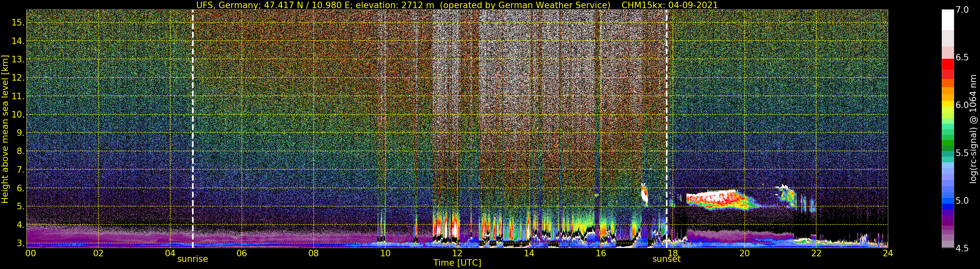The height and width of the screenshot is (269, 980).
Task: Select the 06 hour tick label
Action: pyautogui.click(x=242, y=253)
